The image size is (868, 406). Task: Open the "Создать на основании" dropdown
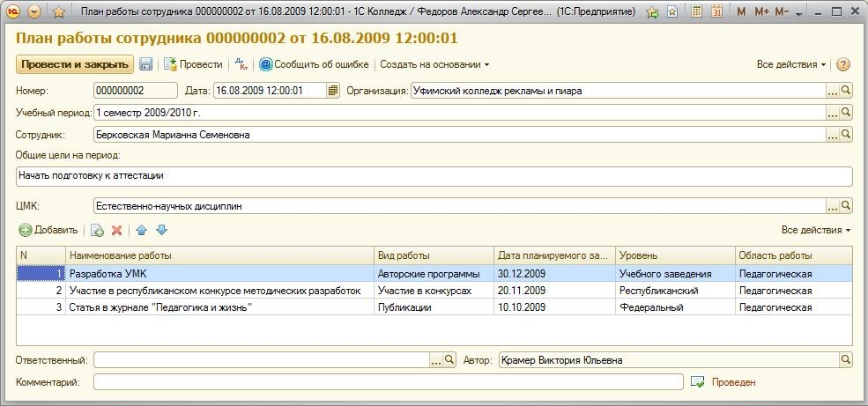[x=434, y=64]
